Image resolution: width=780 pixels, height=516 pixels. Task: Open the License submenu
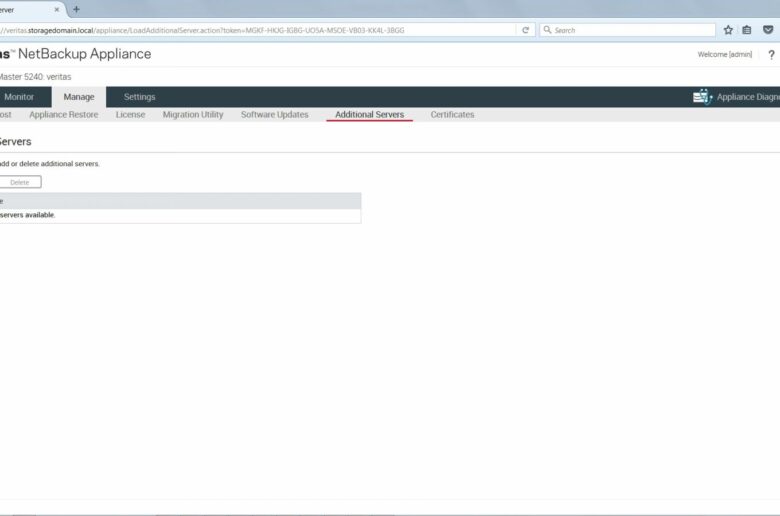click(130, 114)
